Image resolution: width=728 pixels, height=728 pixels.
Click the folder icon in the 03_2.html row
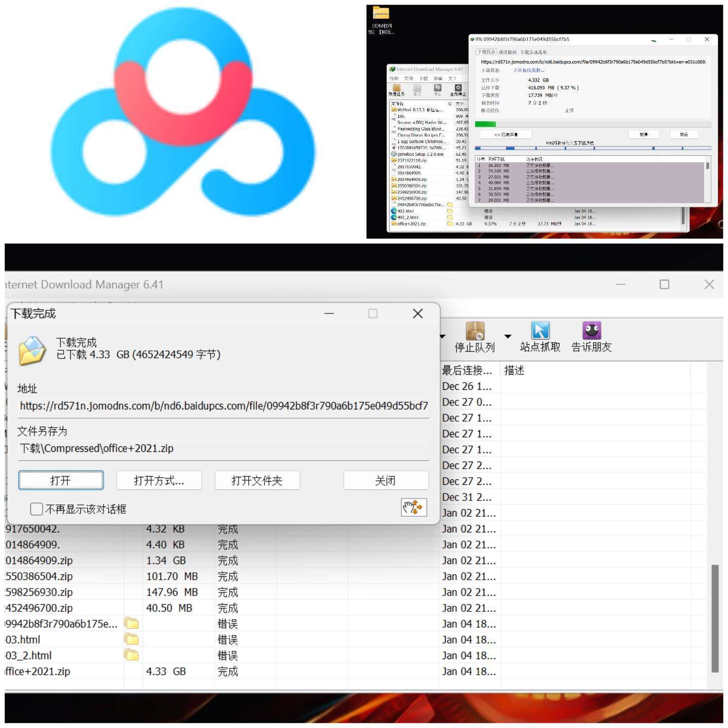(x=131, y=655)
